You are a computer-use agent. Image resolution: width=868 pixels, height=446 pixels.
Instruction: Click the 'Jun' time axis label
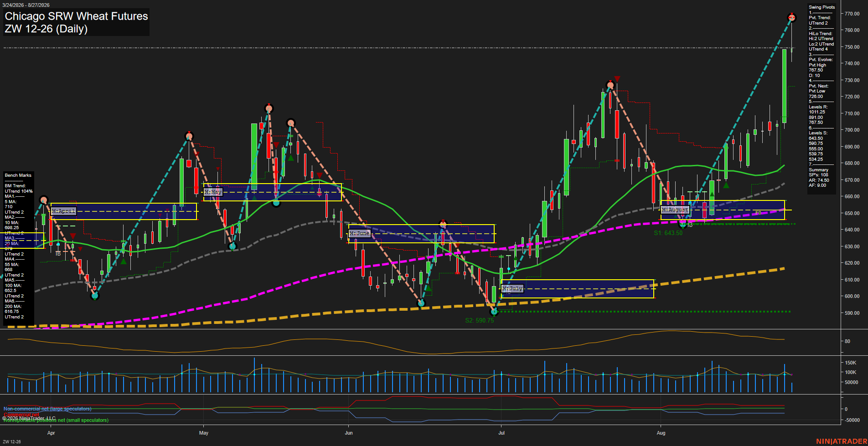(x=349, y=433)
